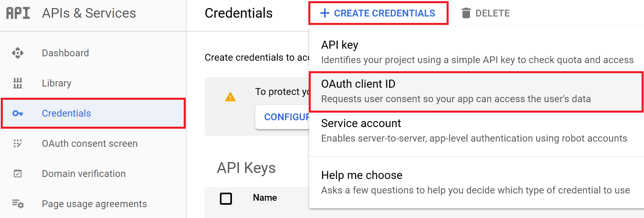Click the OAuth consent screen icon
This screenshot has height=218, width=644.
(18, 144)
